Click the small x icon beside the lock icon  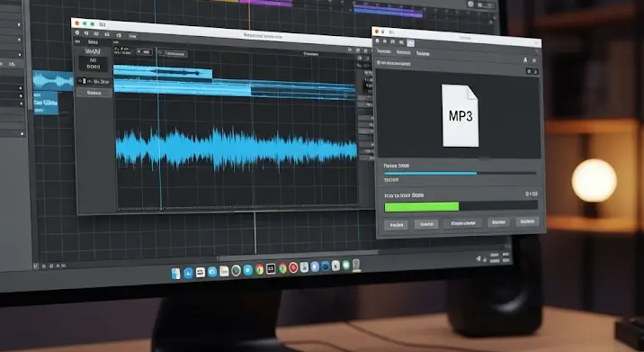(534, 60)
